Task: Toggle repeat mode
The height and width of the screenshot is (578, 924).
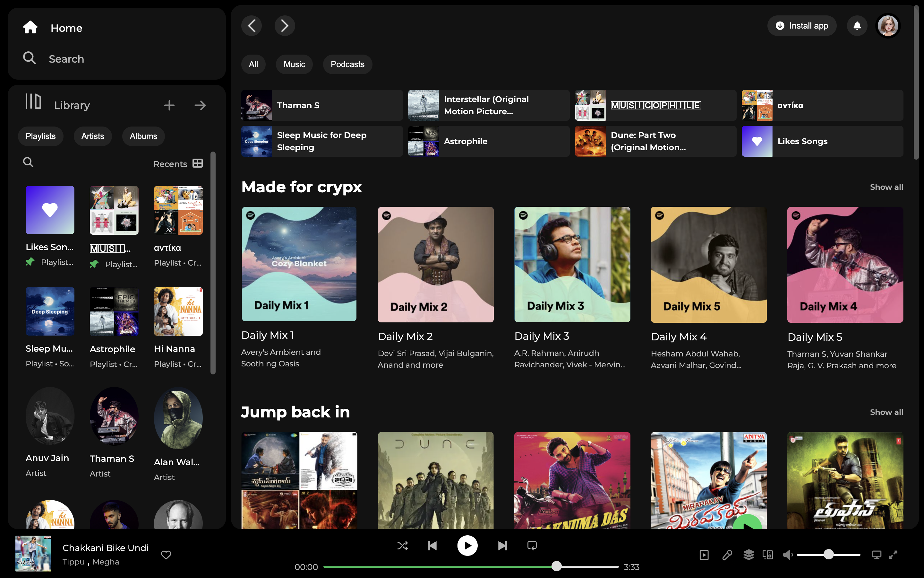Action: 532,546
